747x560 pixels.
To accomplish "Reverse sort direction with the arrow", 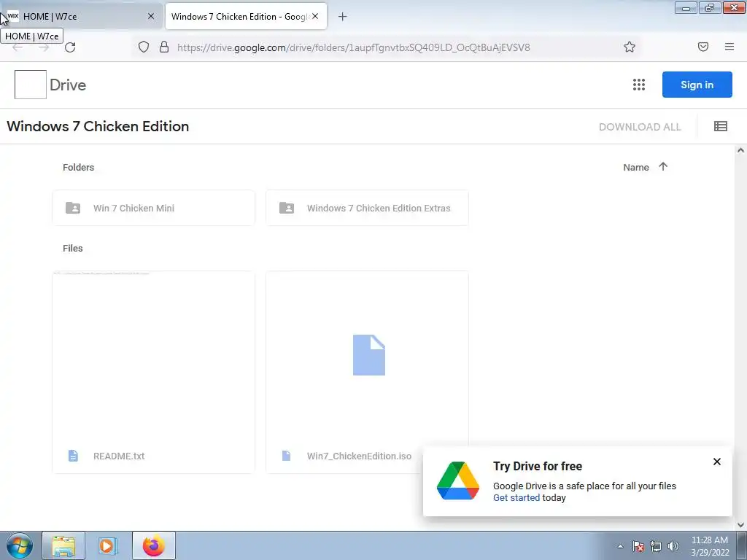I will coord(663,167).
